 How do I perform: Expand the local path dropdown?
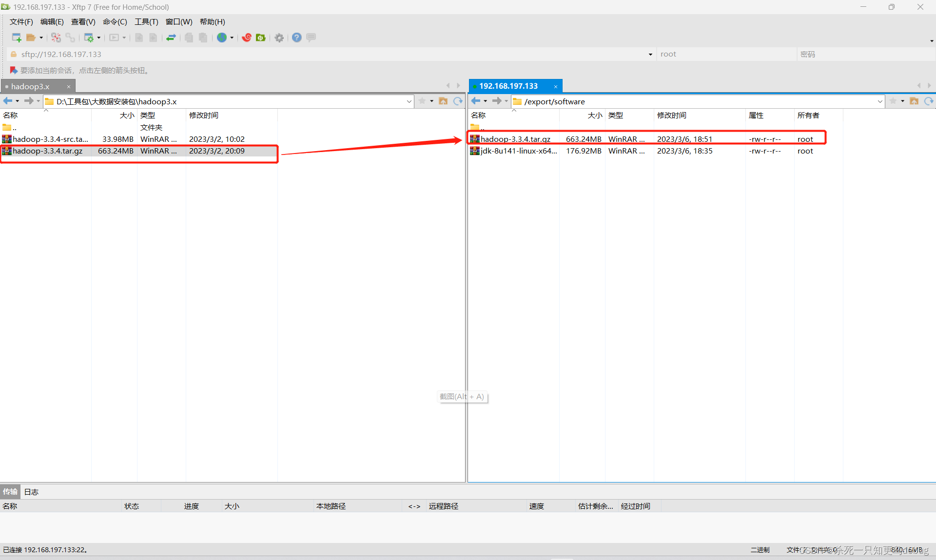point(409,101)
